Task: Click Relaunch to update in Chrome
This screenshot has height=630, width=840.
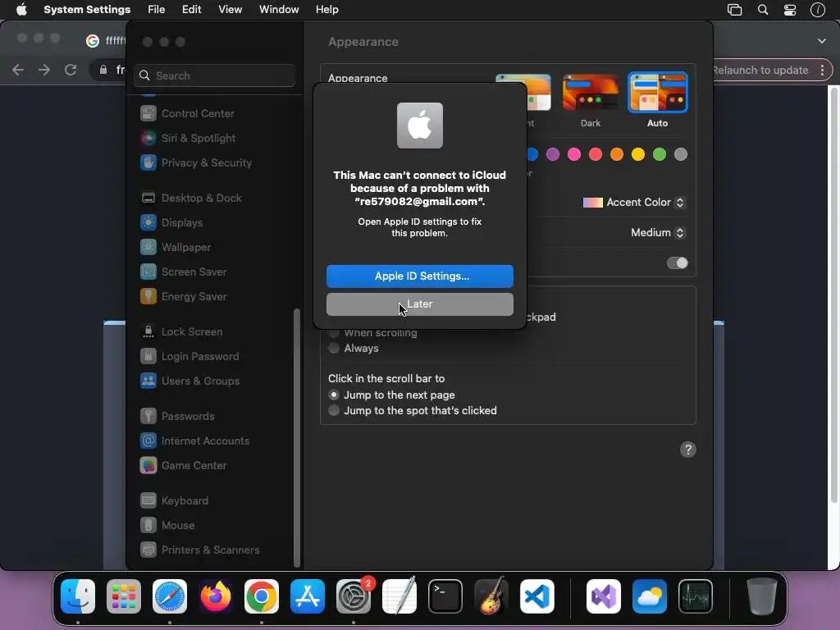Action: pyautogui.click(x=760, y=71)
